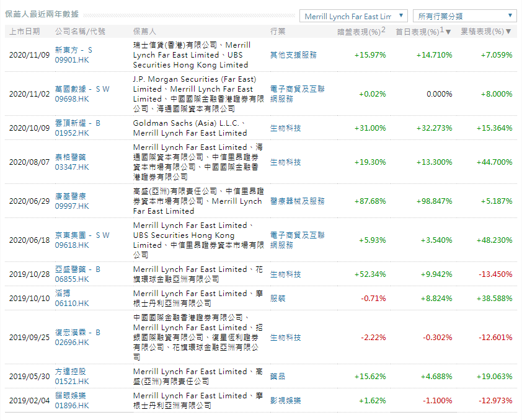Select the -12.973% cumulative performance value
The width and height of the screenshot is (522, 420).
click(495, 400)
